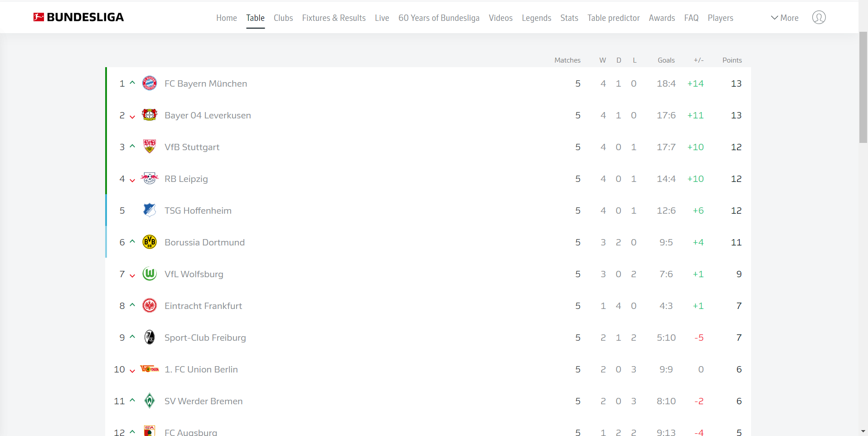Open the Table predictor tab
Image resolution: width=868 pixels, height=436 pixels.
tap(614, 18)
